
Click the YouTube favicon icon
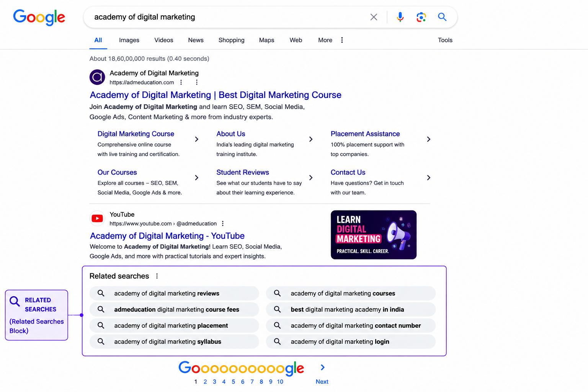(x=97, y=219)
